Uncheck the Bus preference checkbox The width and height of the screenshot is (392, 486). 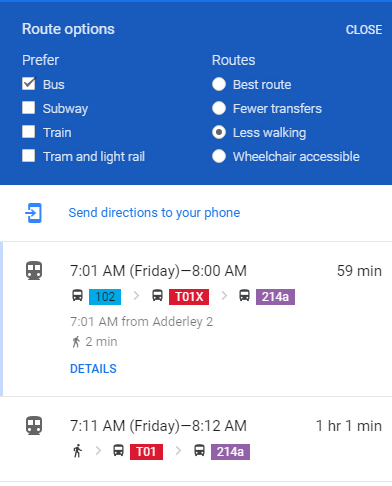click(29, 84)
